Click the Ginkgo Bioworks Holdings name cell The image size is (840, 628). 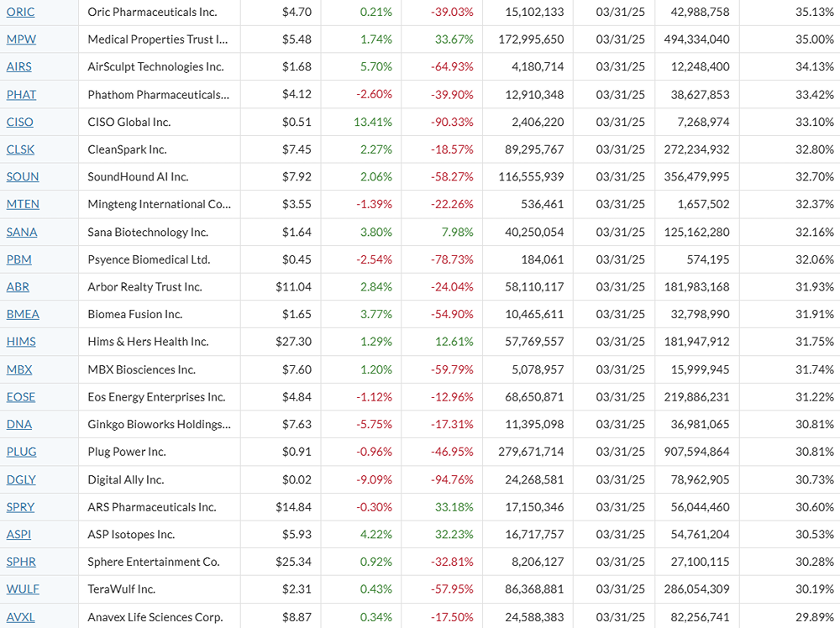(157, 425)
